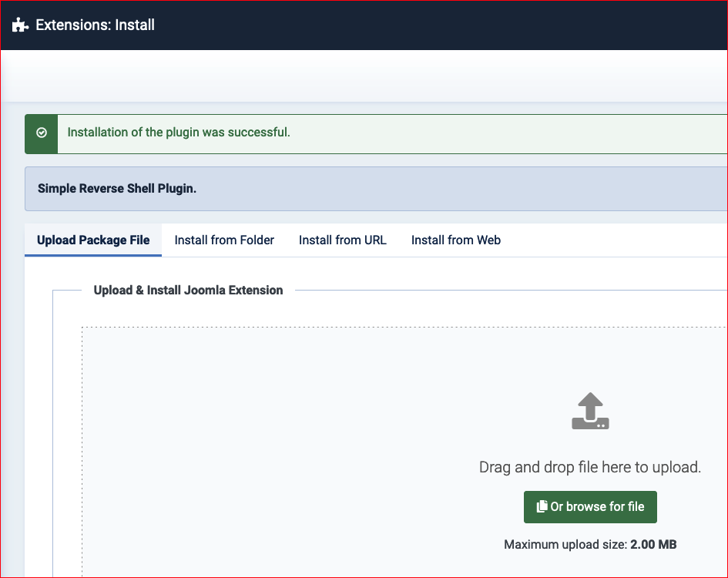This screenshot has width=728, height=578.
Task: Click the upload tray icon in the drop area
Action: [590, 411]
